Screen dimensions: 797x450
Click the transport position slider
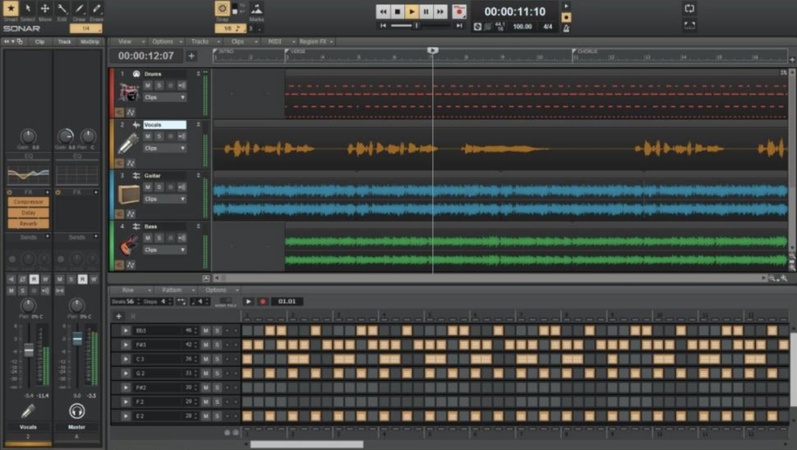click(416, 25)
